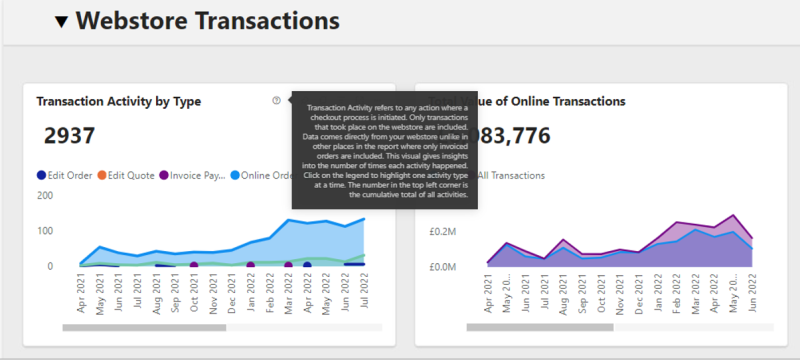Highlight Invoice Pay... legend item
Viewport: 800px width, 360px height.
click(192, 175)
